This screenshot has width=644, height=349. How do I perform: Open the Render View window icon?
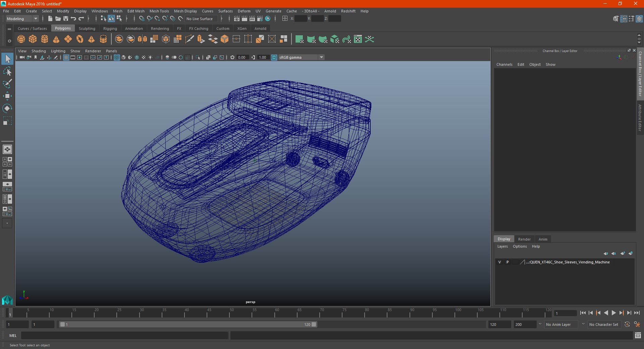point(237,19)
